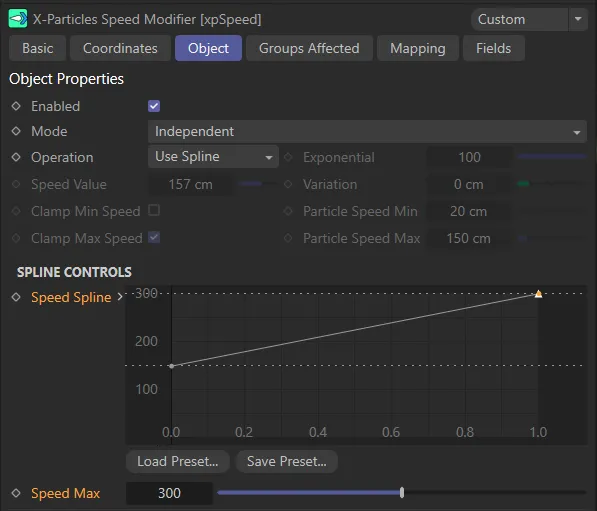Toggle keyframe diamond beside Clamp Max Speed
Viewport: 597px width, 511px height.
[x=16, y=238]
